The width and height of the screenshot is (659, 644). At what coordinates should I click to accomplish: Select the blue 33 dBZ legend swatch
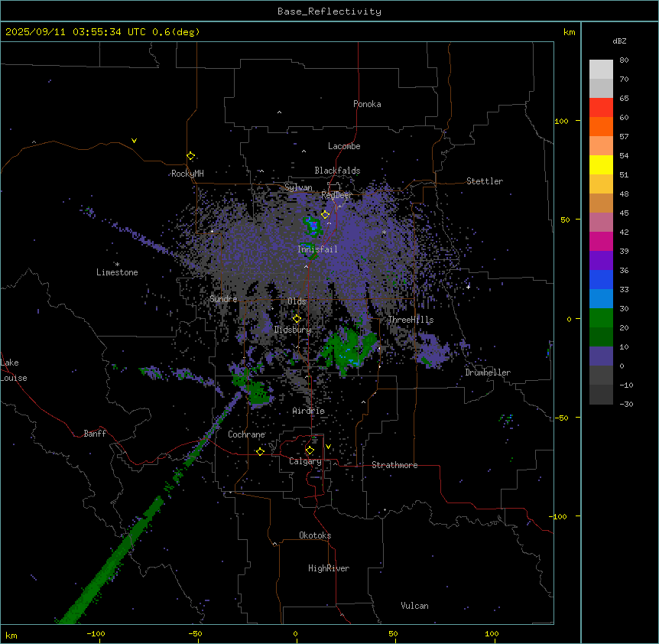click(x=601, y=279)
